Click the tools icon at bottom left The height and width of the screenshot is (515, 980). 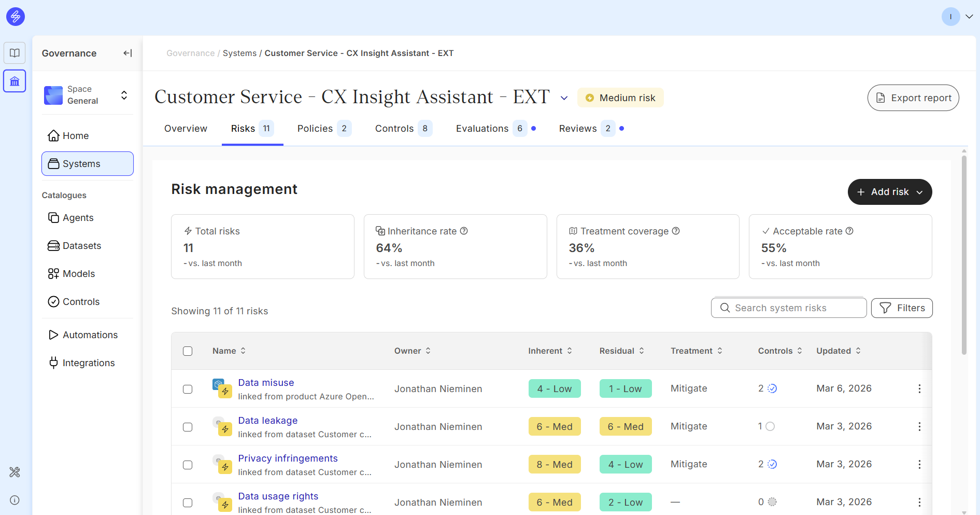15,472
